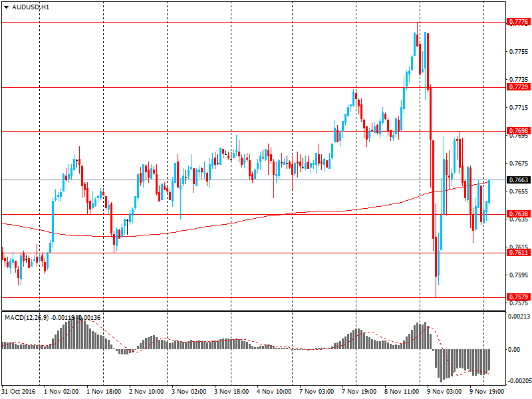The image size is (532, 399).
Task: Open the dropdown arrow beside AUDUSD,H1
Action: click(5, 7)
